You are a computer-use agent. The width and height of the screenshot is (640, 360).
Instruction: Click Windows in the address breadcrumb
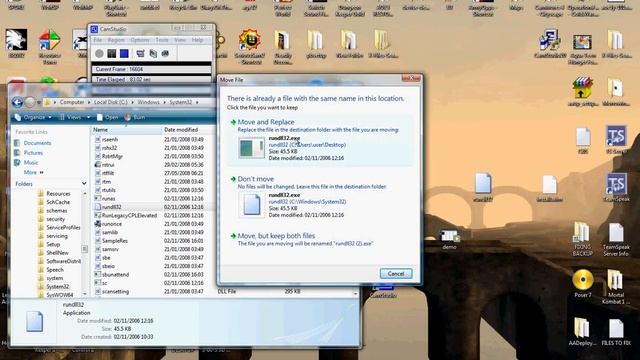(x=148, y=102)
